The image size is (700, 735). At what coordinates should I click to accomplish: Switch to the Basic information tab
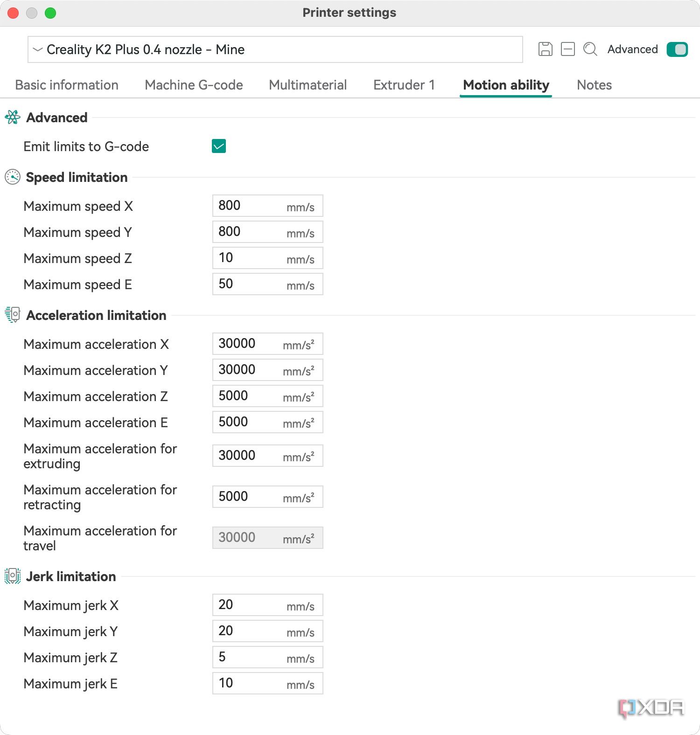(x=67, y=85)
